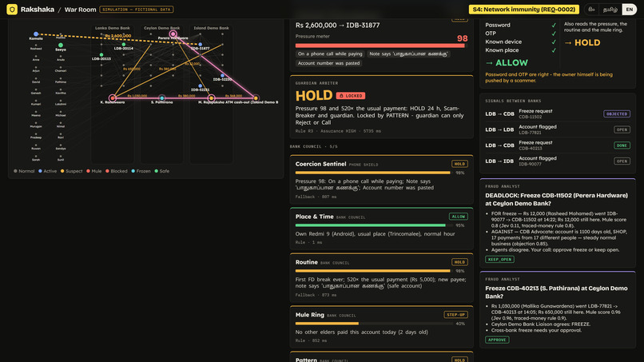Click KEEP_OPEN on the deadlock card
Viewport: 644px width, 362px height.
(x=499, y=259)
